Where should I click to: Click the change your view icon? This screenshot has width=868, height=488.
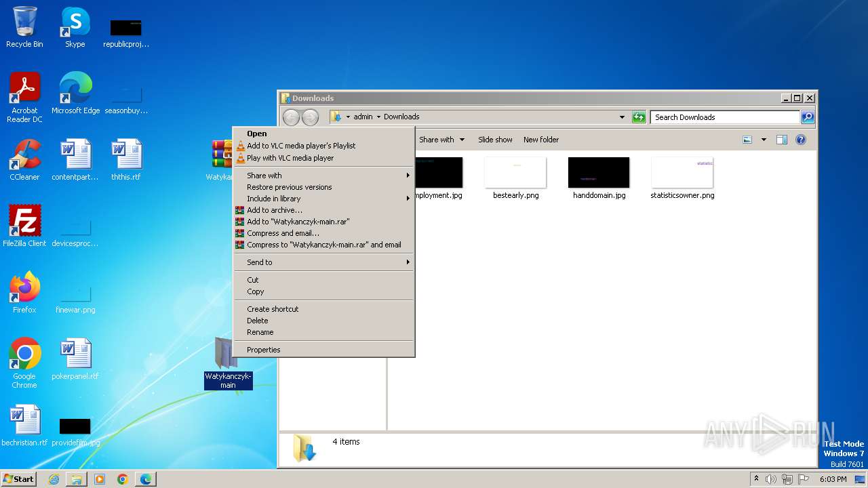(747, 140)
